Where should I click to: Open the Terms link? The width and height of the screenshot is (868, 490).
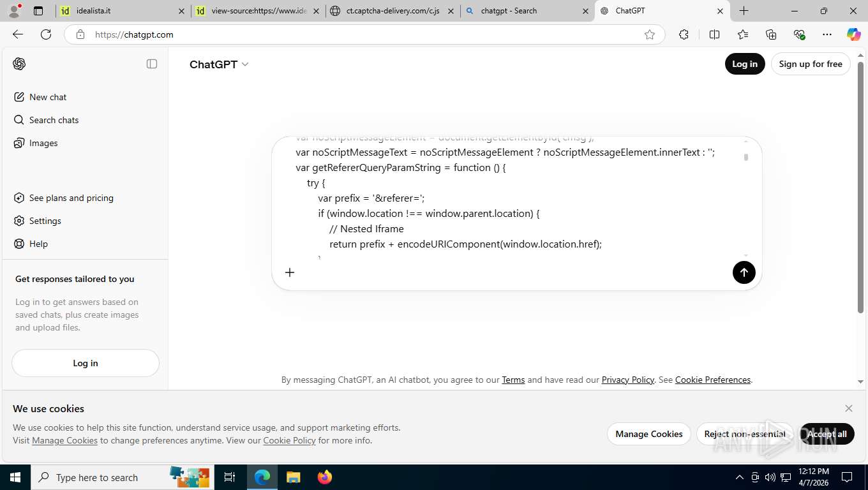(513, 380)
